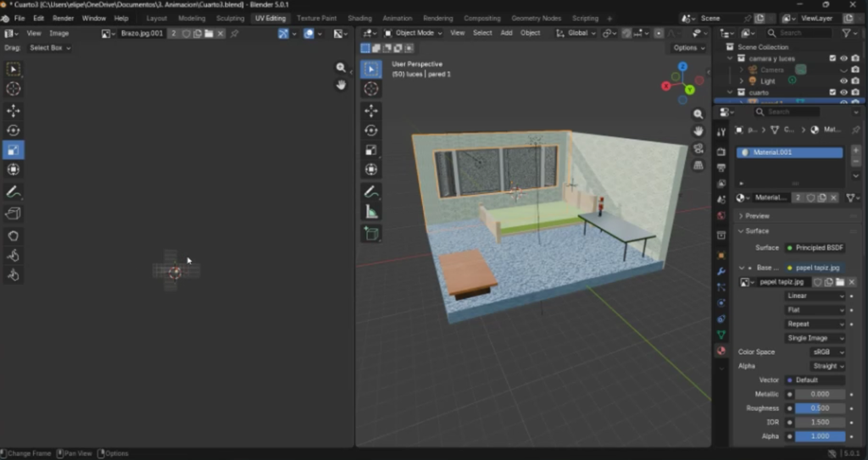This screenshot has height=460, width=868.
Task: Expand the Preview panel in material properties
Action: point(757,216)
